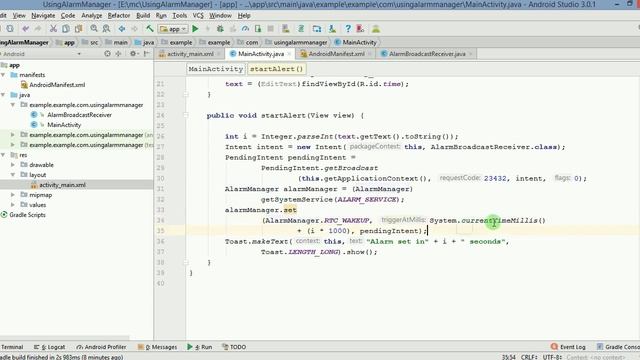
Task: Click the Debug bug icon
Action: coord(220,29)
